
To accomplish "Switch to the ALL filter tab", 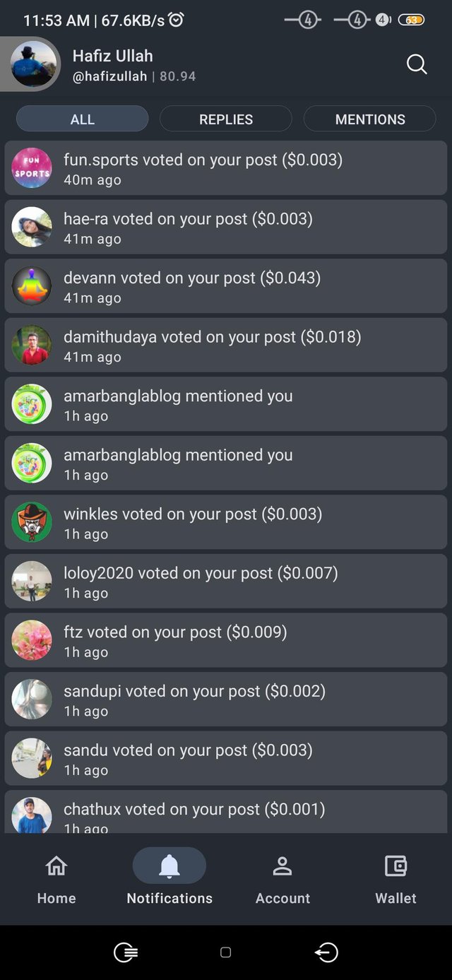I will 82,119.
